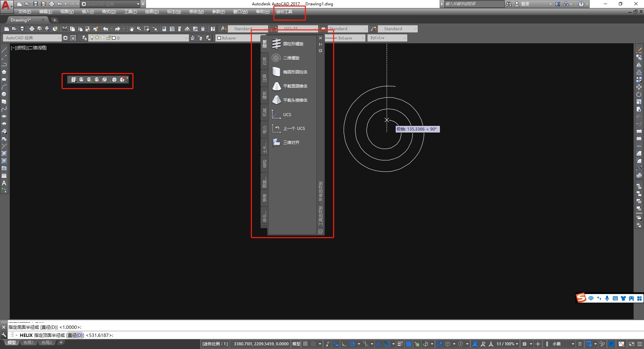
Task: Click the Workspace Settings gear icon
Action: tap(65, 38)
